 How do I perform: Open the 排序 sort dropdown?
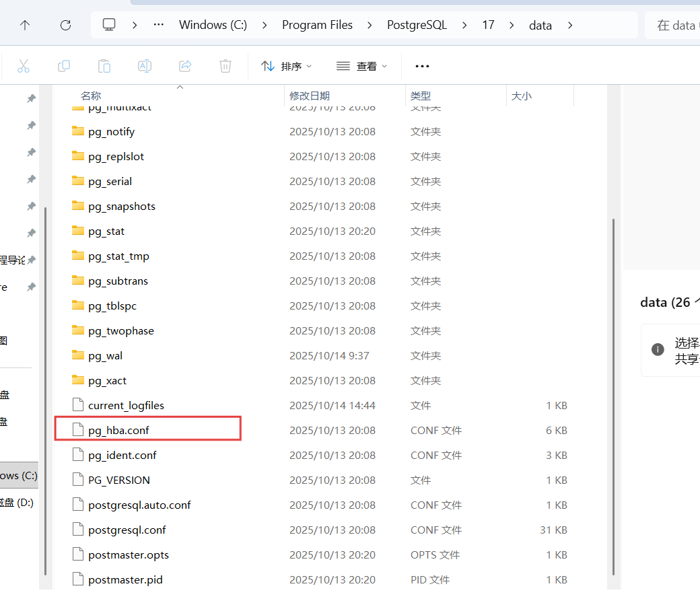coord(287,66)
